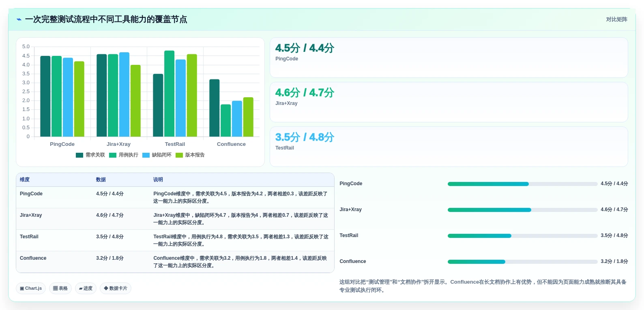Select the Jira+Xray 4.6分 / 4.7分 stat card
The height and width of the screenshot is (310, 644).
click(x=449, y=102)
